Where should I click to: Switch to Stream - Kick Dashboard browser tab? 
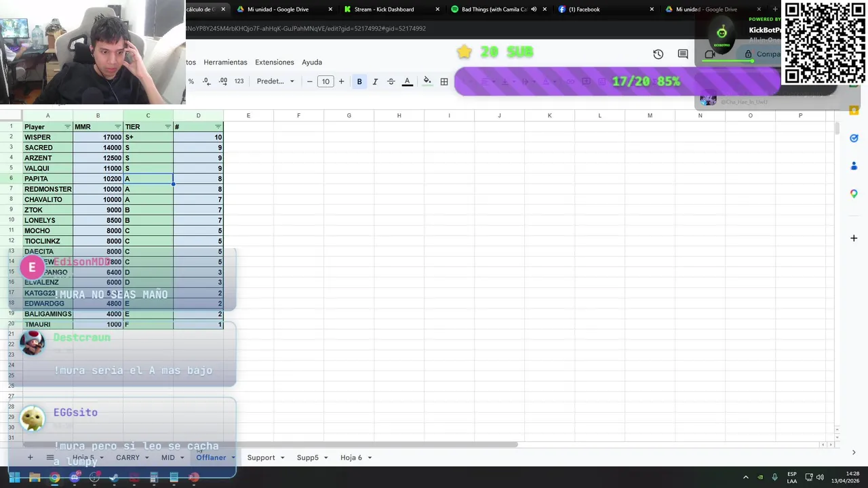click(x=384, y=9)
